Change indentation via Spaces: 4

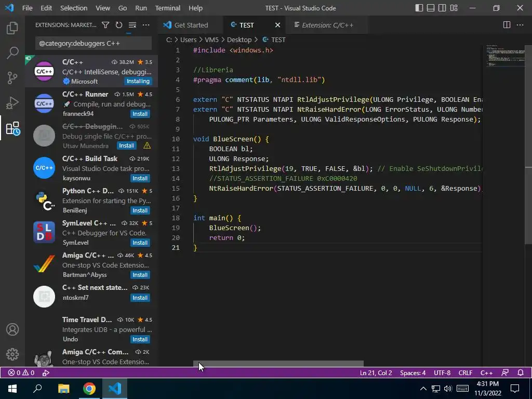coord(413,373)
